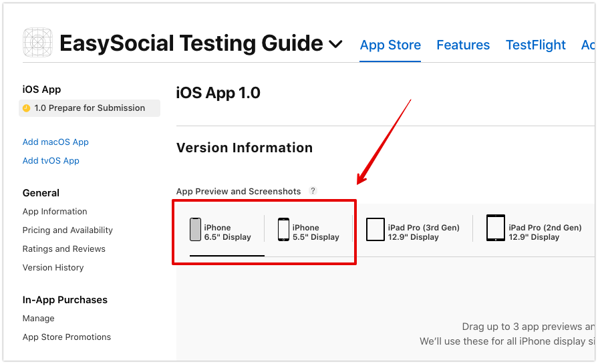Click the General sidebar heading
Screen dimensions: 598x364
click(x=41, y=193)
